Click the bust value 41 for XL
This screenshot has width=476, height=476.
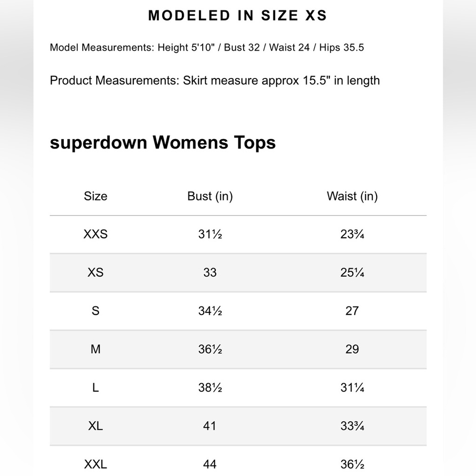point(210,426)
